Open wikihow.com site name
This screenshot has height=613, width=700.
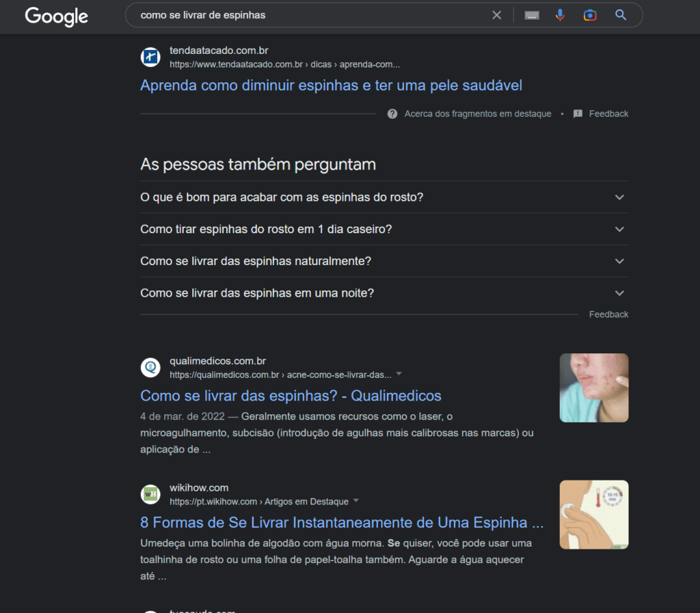(x=199, y=488)
